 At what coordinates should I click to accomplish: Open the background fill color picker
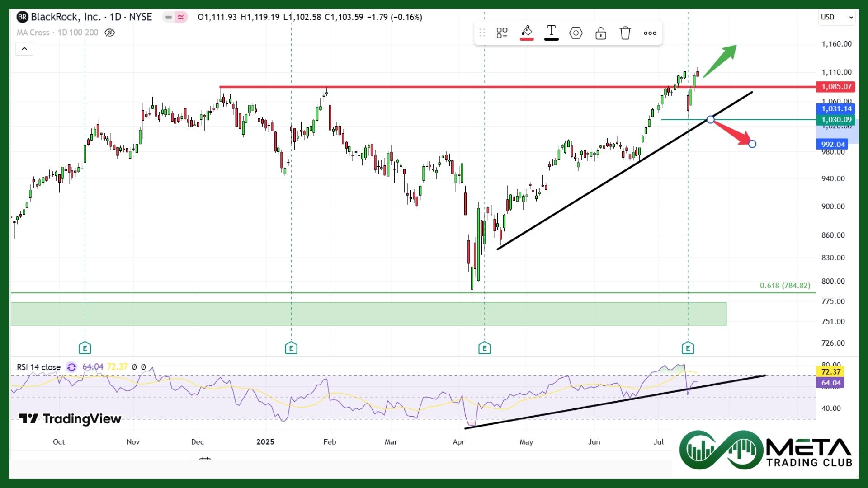click(527, 33)
